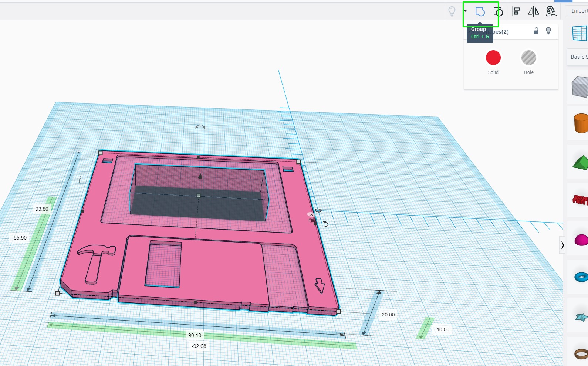Set the shape to Hole
The image size is (588, 366).
529,58
